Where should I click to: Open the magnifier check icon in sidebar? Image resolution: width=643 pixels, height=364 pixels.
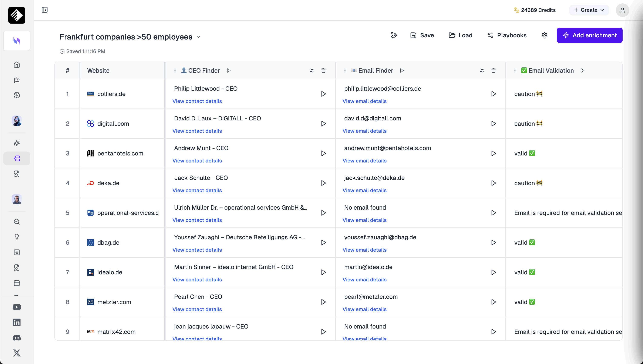pyautogui.click(x=17, y=222)
